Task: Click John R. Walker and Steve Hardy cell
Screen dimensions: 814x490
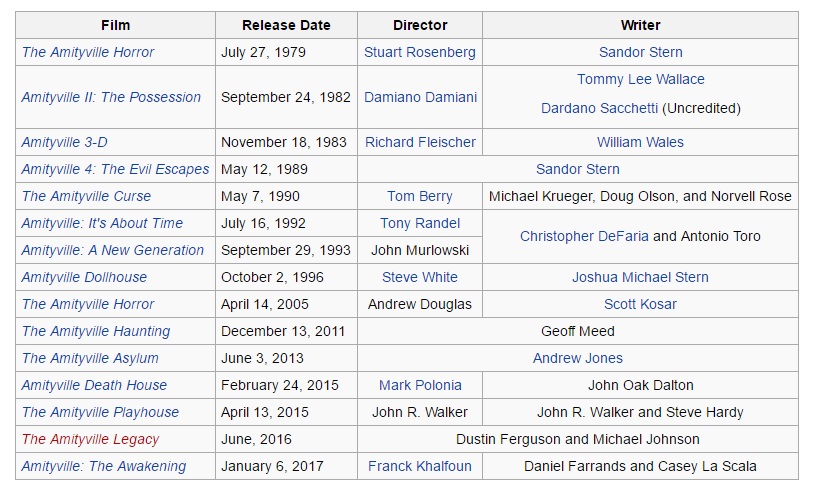Action: [640, 412]
